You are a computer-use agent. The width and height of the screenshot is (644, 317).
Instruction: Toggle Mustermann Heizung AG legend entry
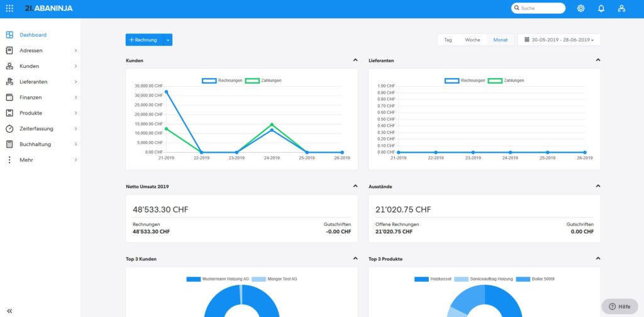click(218, 279)
